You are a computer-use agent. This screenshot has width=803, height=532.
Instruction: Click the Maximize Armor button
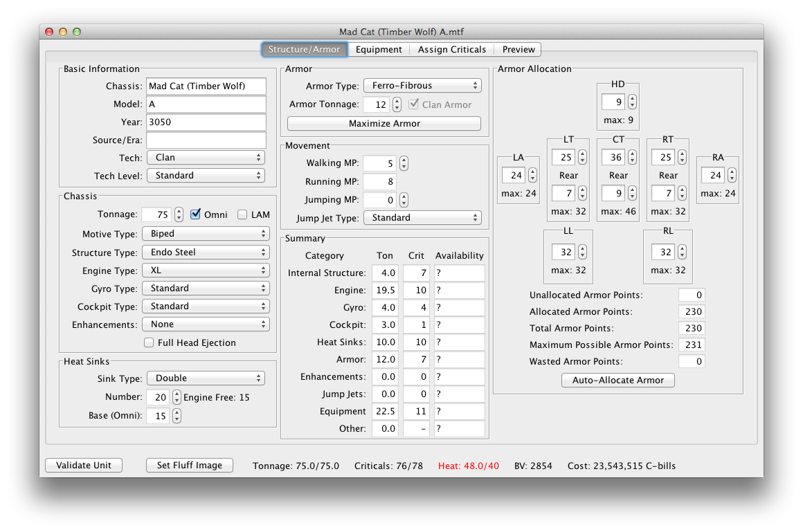pyautogui.click(x=384, y=123)
